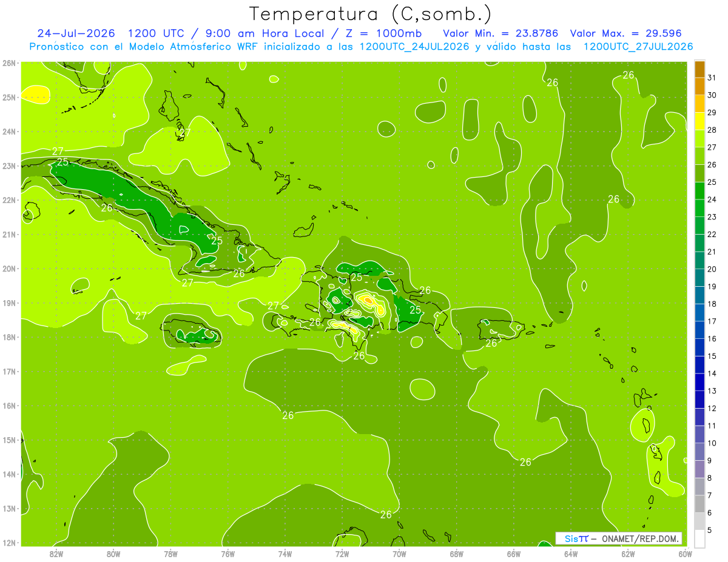Click the "60W" longitude axis label

point(685,553)
